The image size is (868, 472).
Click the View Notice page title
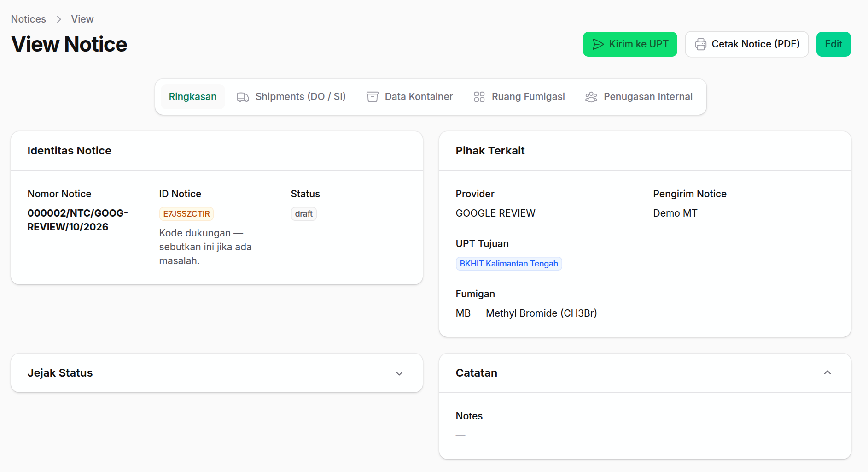[x=69, y=44]
